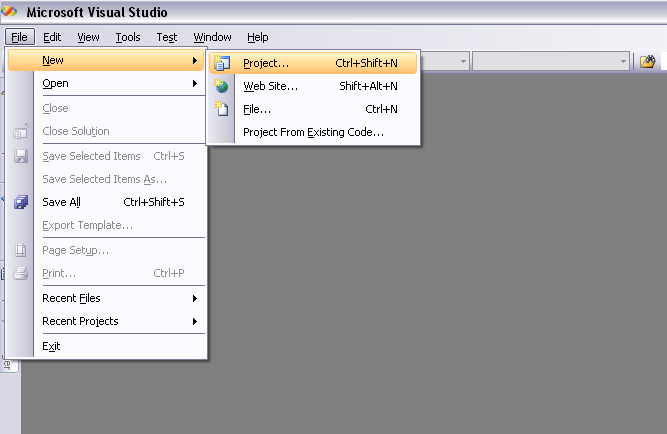Viewport: 667px width, 434px height.
Task: Click the Visual Studio logo in title bar
Action: tap(9, 12)
